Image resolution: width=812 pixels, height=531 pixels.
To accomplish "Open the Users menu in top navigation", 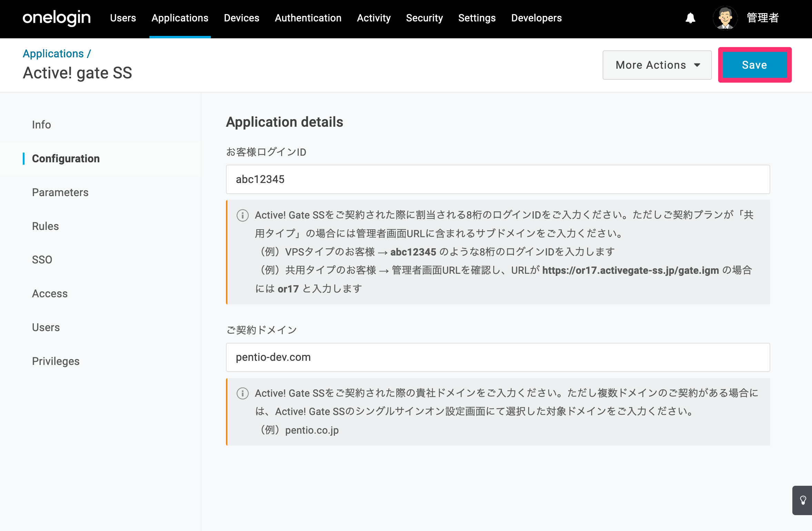I will (123, 18).
